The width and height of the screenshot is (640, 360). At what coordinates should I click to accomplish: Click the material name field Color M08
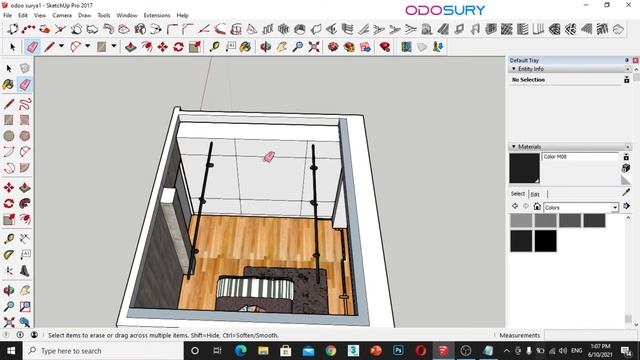580,157
